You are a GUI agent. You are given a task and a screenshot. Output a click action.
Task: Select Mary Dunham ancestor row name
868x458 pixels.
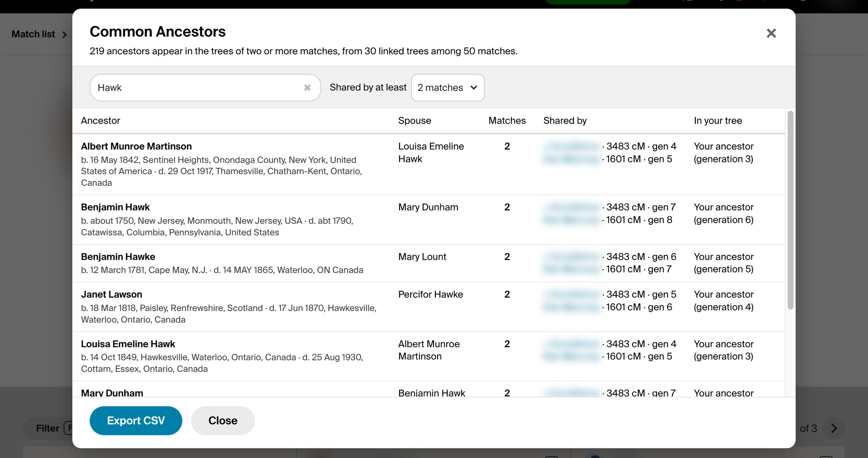pos(112,393)
